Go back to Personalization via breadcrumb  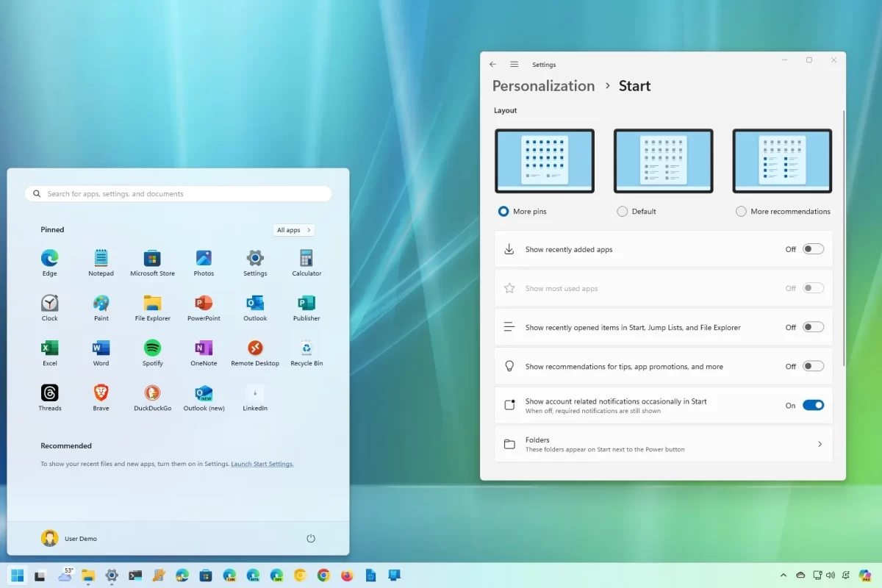pyautogui.click(x=543, y=86)
